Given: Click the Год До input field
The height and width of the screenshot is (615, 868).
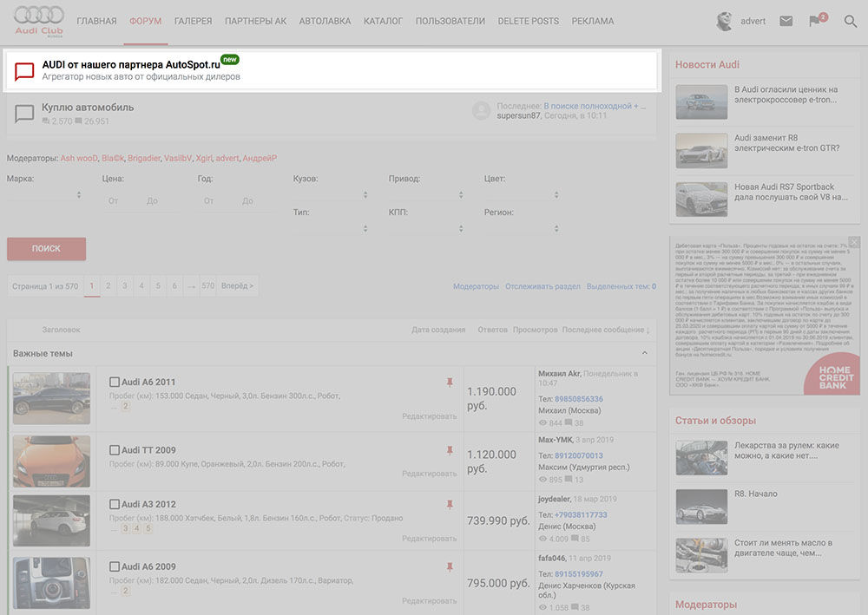Looking at the screenshot, I should [x=256, y=200].
